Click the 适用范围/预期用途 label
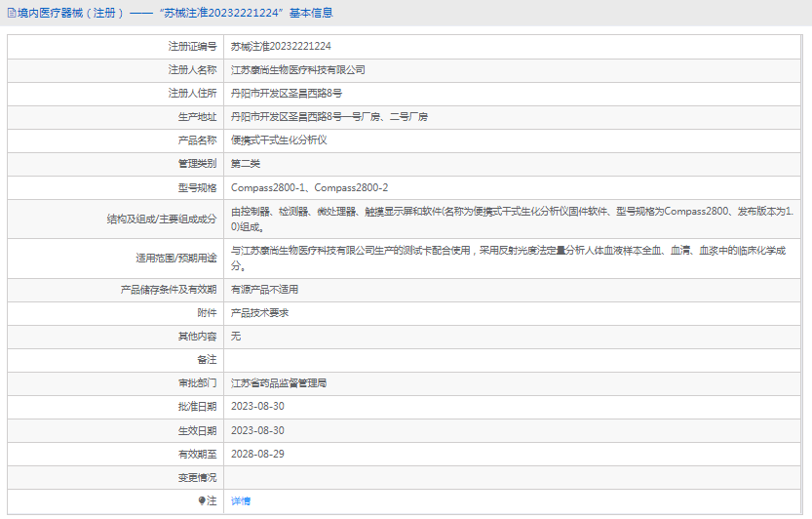The image size is (812, 519). pyautogui.click(x=176, y=259)
